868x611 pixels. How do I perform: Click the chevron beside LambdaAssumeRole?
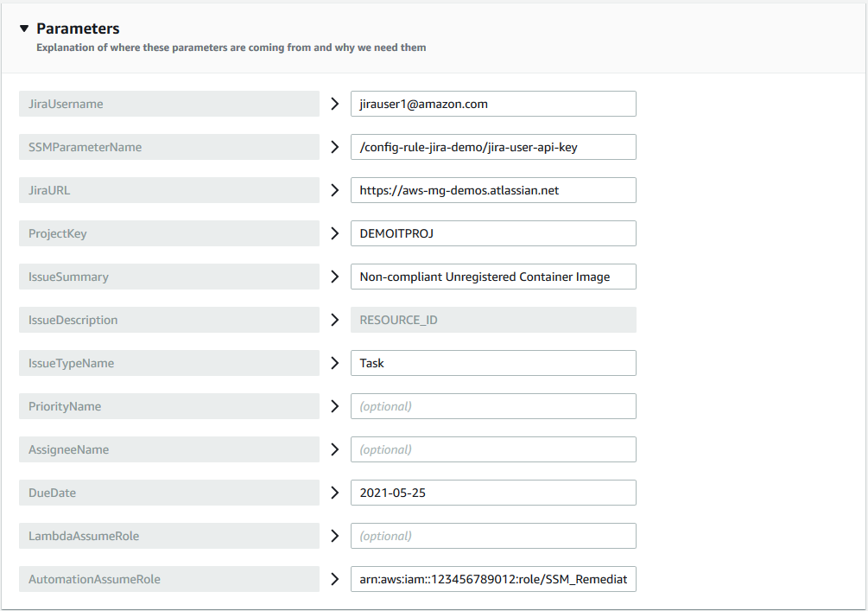point(335,535)
